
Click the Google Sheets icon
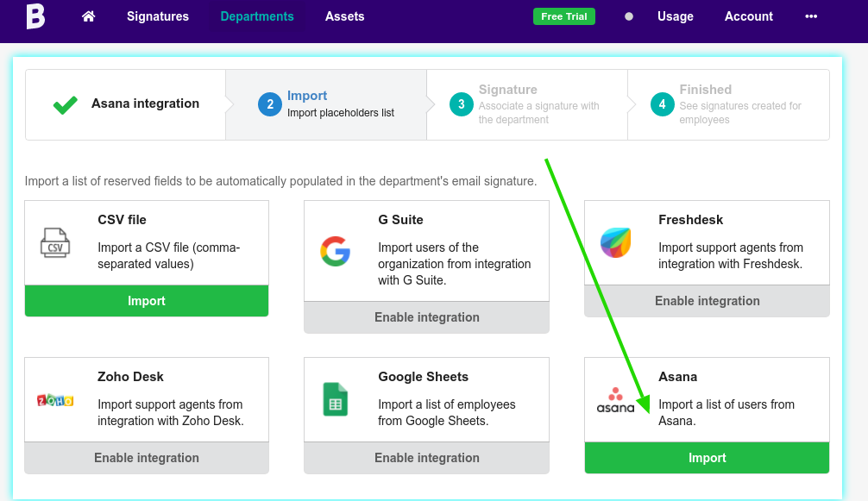coord(335,400)
